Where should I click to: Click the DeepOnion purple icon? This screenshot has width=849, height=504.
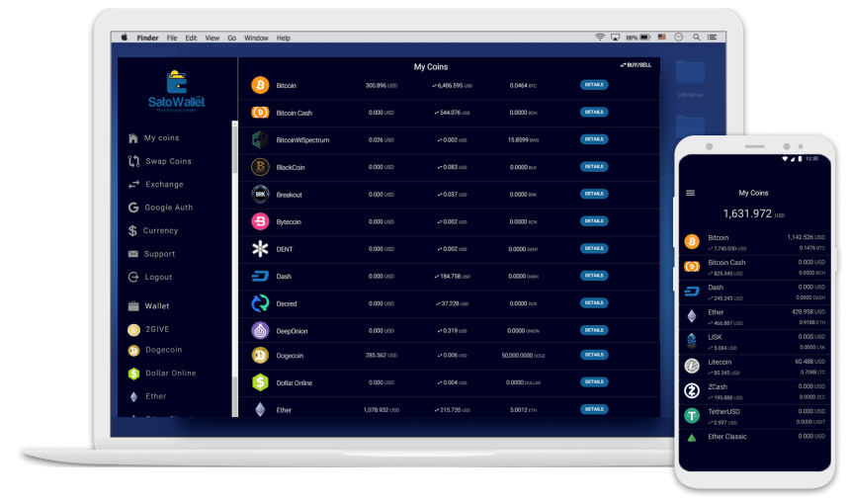[260, 331]
